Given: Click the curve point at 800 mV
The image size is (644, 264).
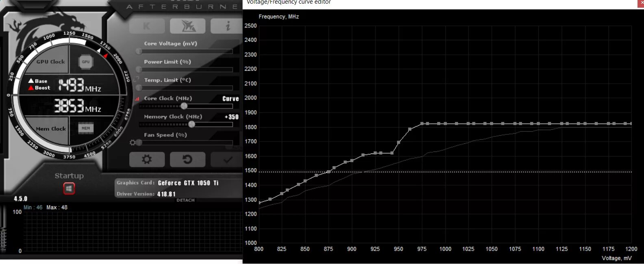Looking at the screenshot, I should [x=259, y=203].
